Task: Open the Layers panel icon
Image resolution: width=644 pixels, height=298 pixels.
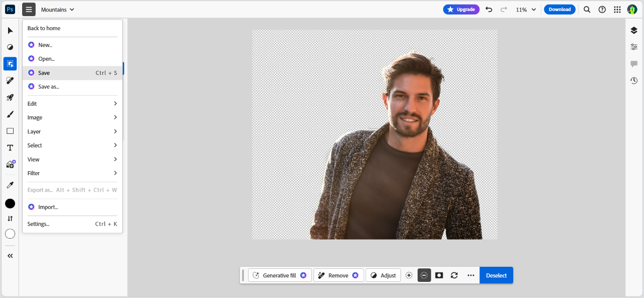Action: point(634,30)
